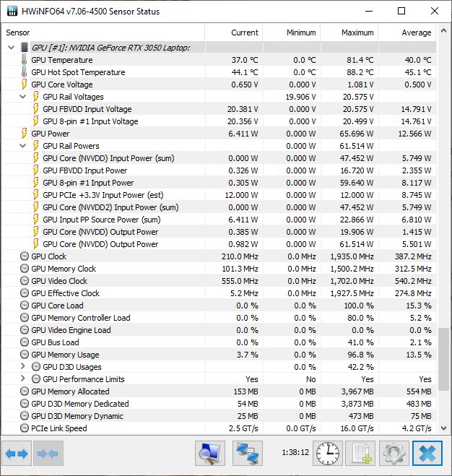This screenshot has height=476, width=452.
Task: Click lightning icon beside GPU Input PP Source Power
Action: [x=35, y=220]
